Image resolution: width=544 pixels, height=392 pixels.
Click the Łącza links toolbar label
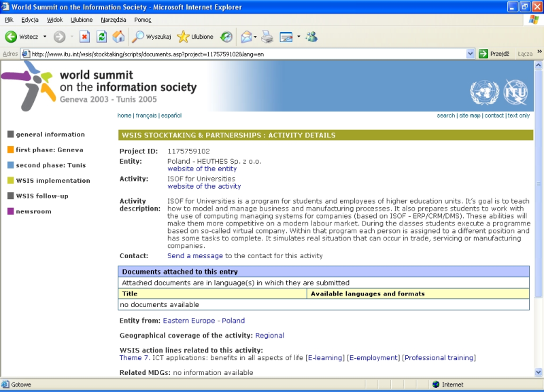(524, 54)
